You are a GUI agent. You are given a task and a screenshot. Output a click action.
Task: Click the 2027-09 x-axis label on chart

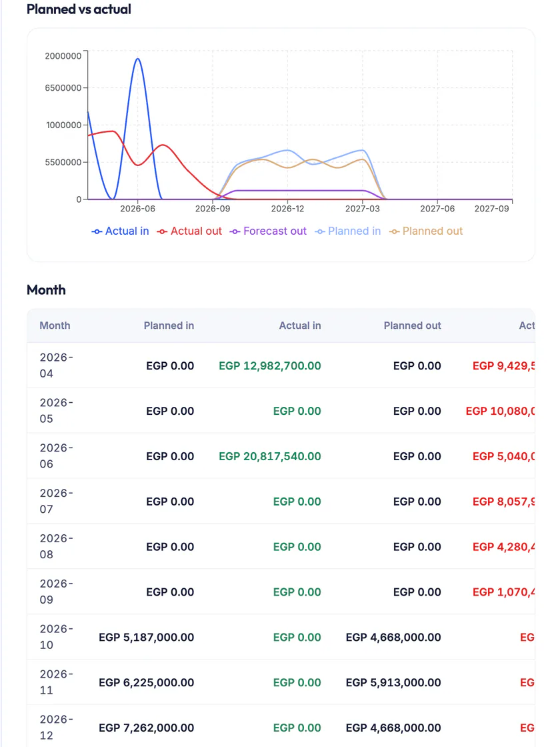(x=492, y=209)
